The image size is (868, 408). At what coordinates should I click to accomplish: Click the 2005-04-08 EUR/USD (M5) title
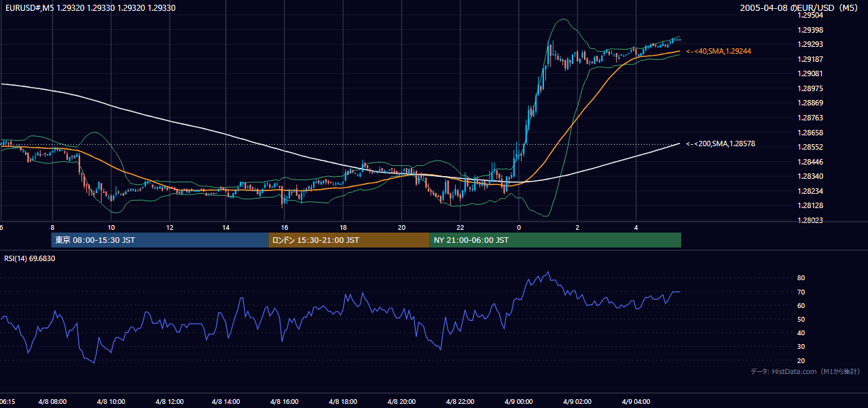point(800,8)
